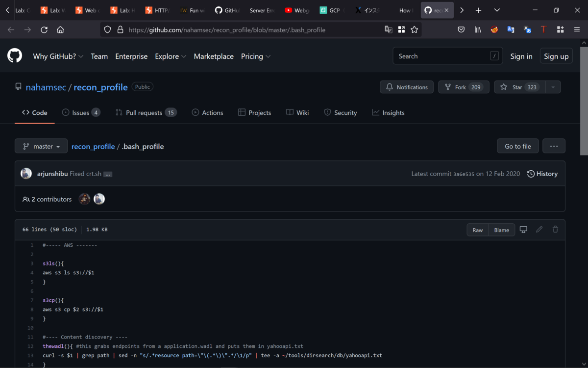Click the Sign up button
This screenshot has height=368, width=588.
coord(556,56)
